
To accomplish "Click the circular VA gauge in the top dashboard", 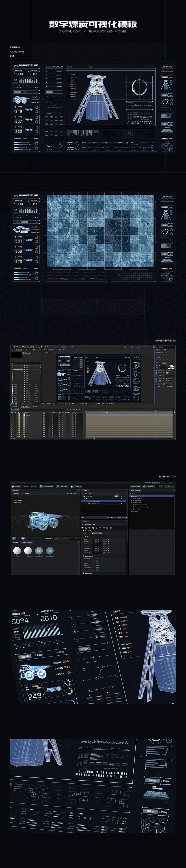I will click(x=50, y=146).
